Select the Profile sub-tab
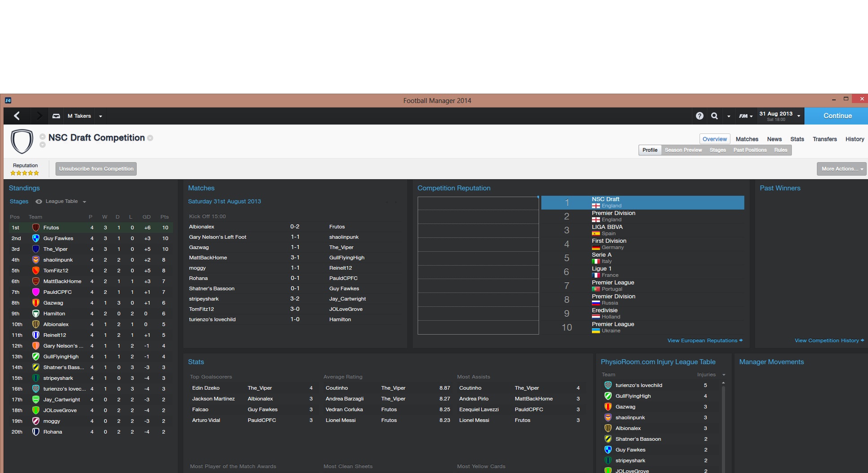Viewport: 868px width, 473px height. [650, 150]
